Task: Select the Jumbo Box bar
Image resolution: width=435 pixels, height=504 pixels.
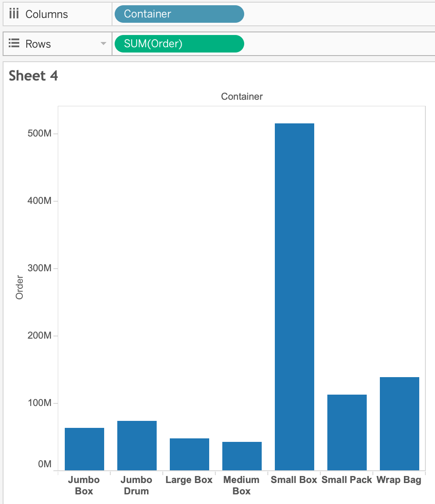Action: point(84,449)
